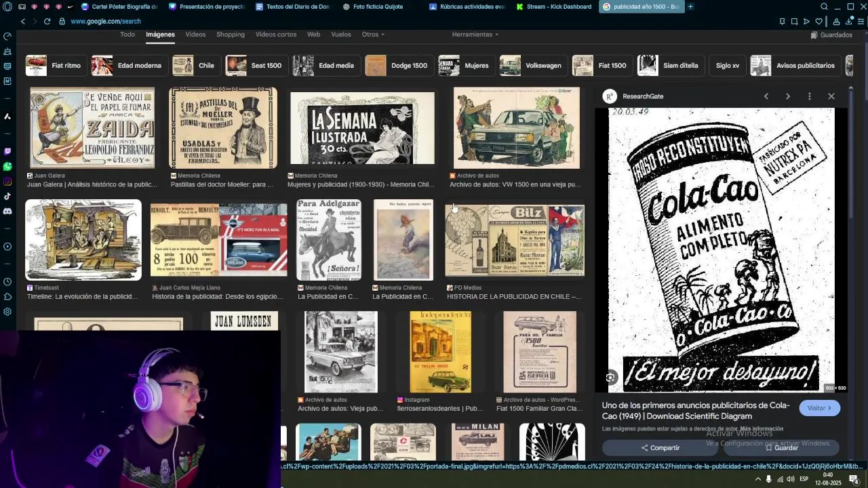
Task: Switch to the Shopping results tab
Action: pyautogui.click(x=231, y=35)
